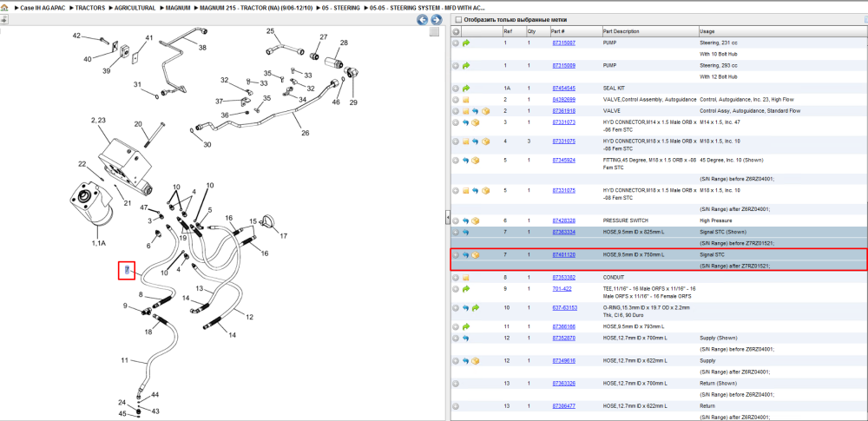The height and width of the screenshot is (421, 868).
Task: Select the round marker for part 87315007
Action: point(456,43)
